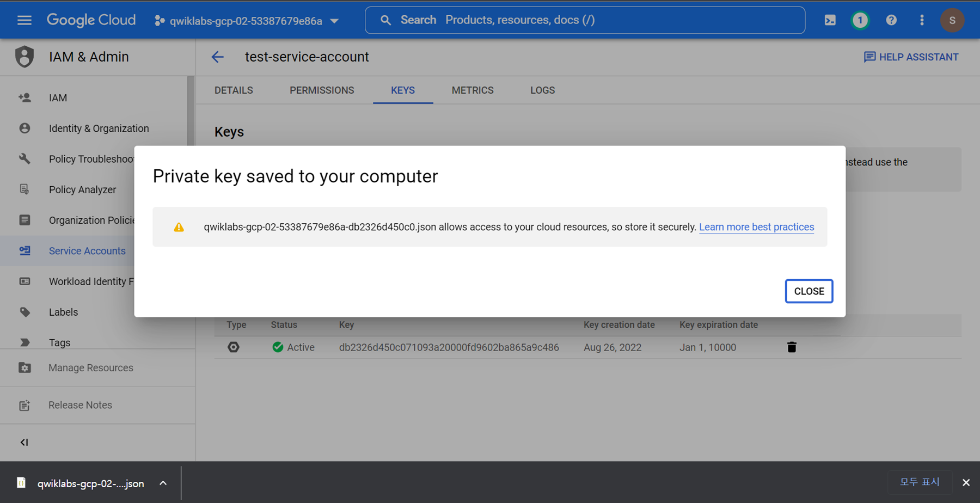Switch to the Details tab
This screenshot has height=503, width=980.
click(x=234, y=90)
